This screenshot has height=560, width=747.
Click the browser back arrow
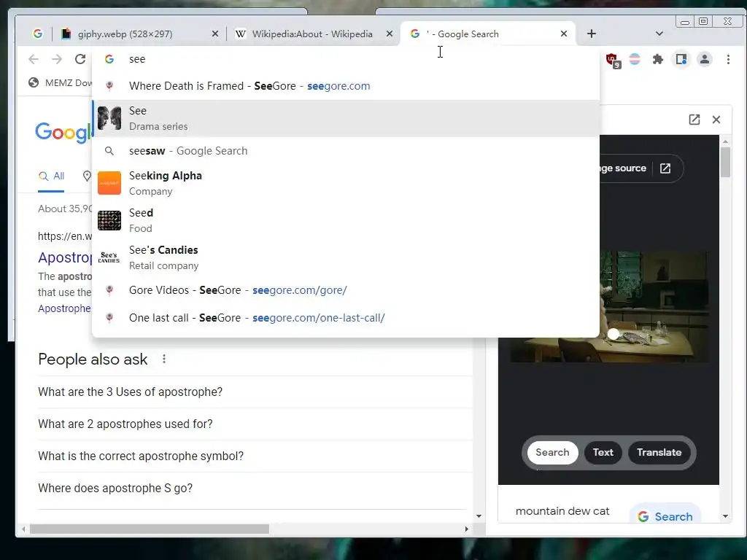34,59
